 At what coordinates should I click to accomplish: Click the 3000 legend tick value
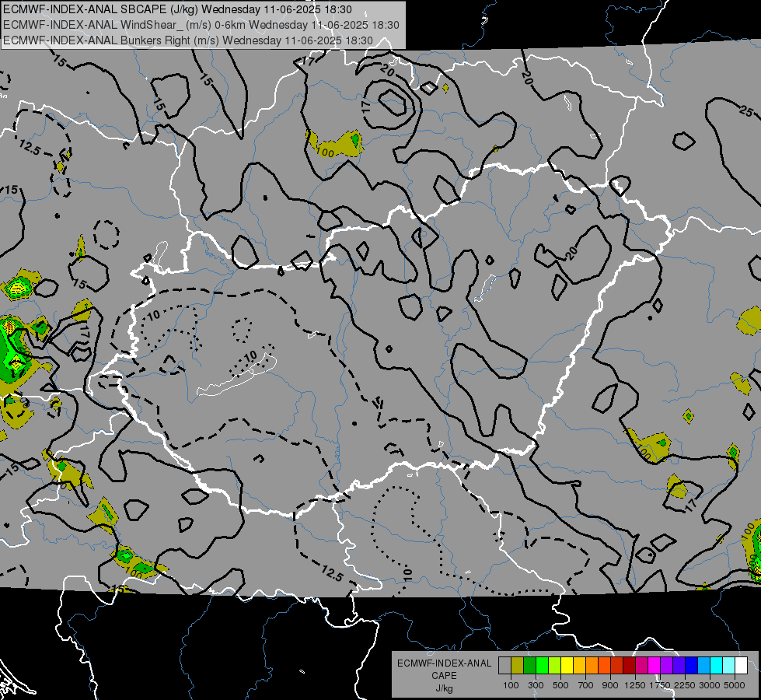710,685
